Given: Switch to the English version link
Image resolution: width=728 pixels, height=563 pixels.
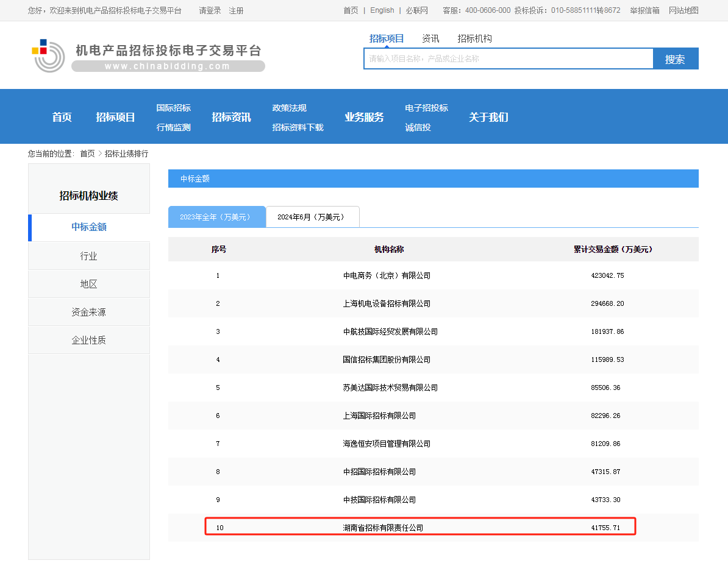Looking at the screenshot, I should [382, 10].
